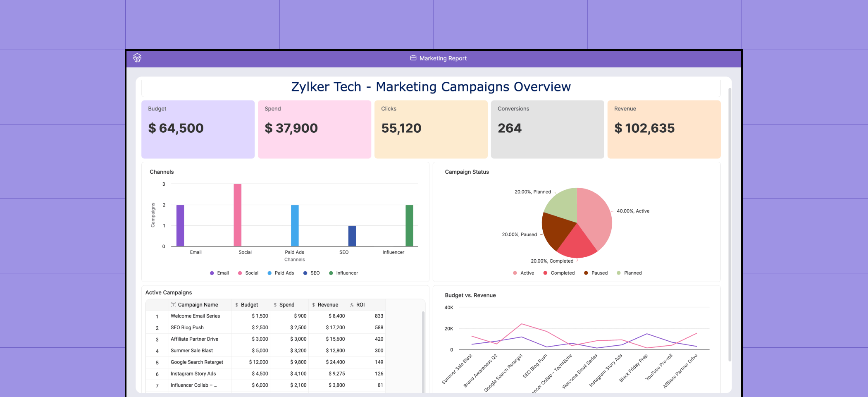Toggle Active in Campaign Status legend
Viewport: 868px width, 397px height.
[x=523, y=273]
